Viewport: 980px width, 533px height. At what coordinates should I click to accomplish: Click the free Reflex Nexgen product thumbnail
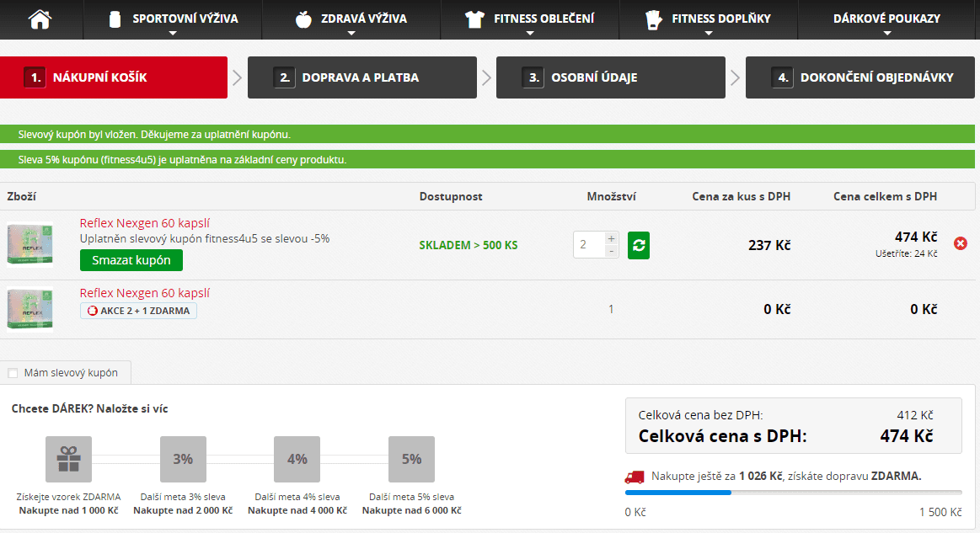tap(30, 308)
